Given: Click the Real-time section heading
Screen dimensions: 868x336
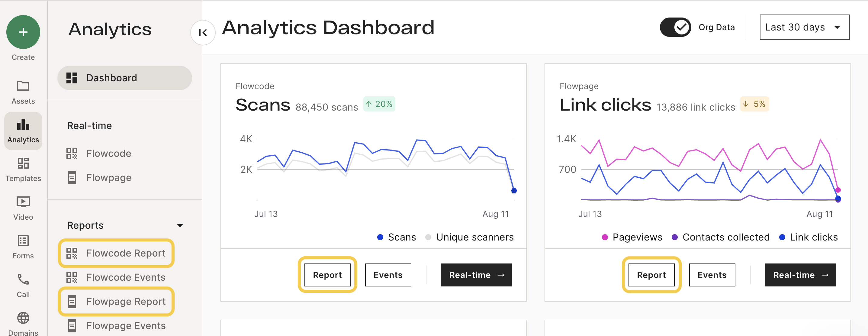Looking at the screenshot, I should [x=89, y=126].
